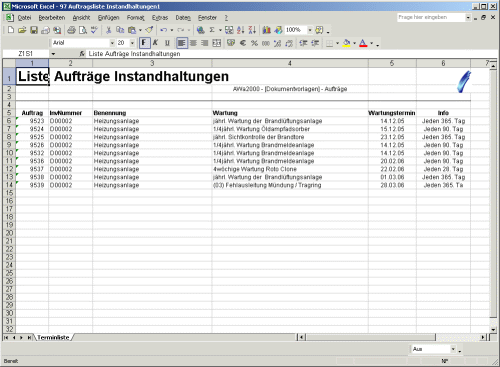500x367 pixels.
Task: Open the Extras menu
Action: (160, 18)
